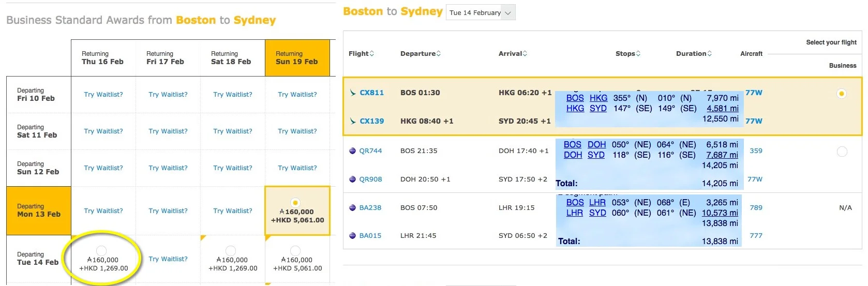Click the Qatar Airways logo beside QR744
The image size is (868, 286).
[353, 151]
